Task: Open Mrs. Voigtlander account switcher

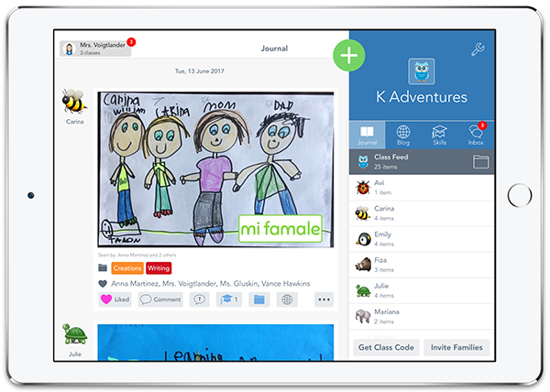Action: 95,49
